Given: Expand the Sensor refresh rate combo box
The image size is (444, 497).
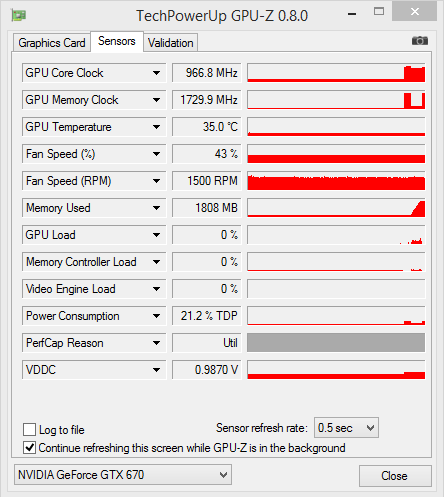Looking at the screenshot, I should point(346,428).
